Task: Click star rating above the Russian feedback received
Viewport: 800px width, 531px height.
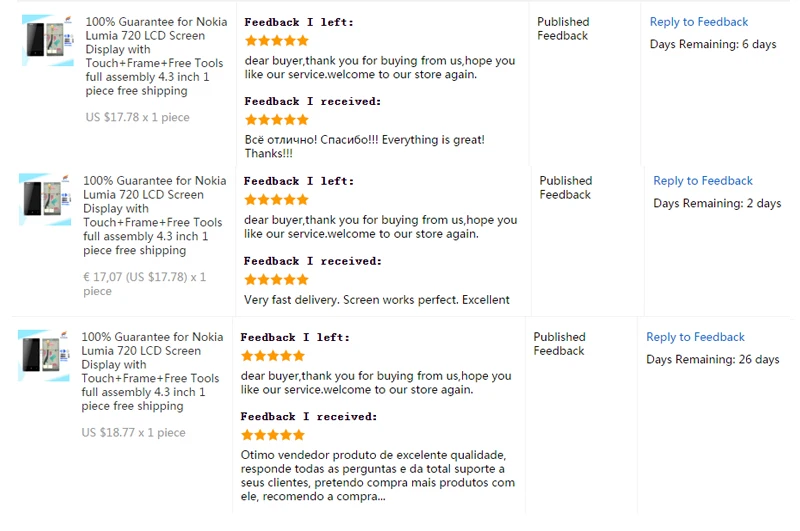Action: pyautogui.click(x=277, y=120)
